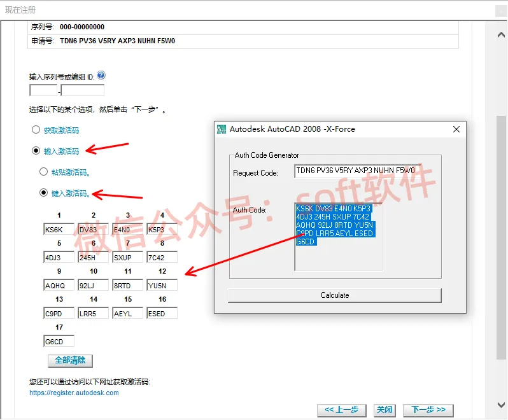Click activation field 1 containing KS6K
508x420 pixels.
pyautogui.click(x=59, y=229)
